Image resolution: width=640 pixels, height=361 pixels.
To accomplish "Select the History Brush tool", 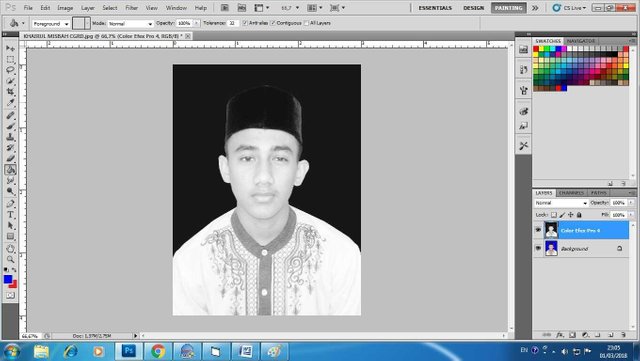I will (x=10, y=148).
